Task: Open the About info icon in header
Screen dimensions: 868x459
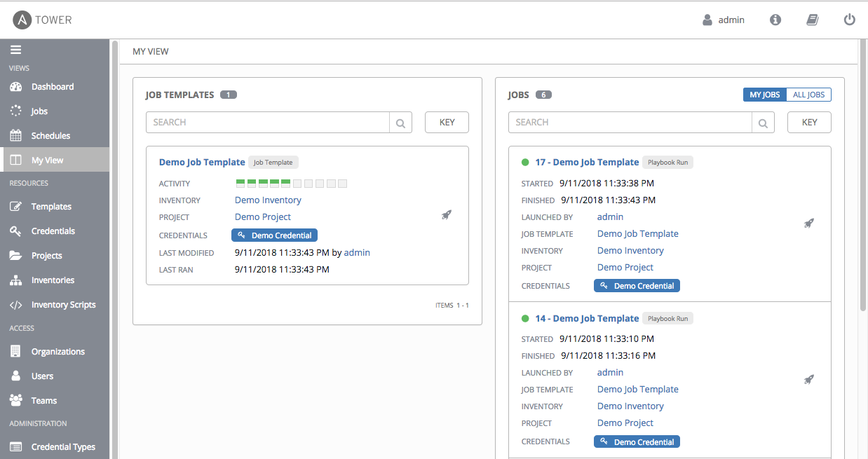Action: click(x=775, y=20)
